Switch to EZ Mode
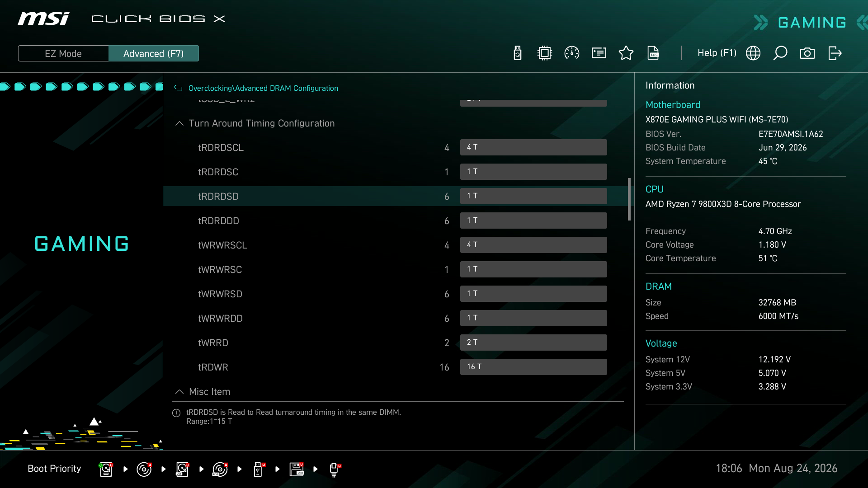 (x=63, y=54)
